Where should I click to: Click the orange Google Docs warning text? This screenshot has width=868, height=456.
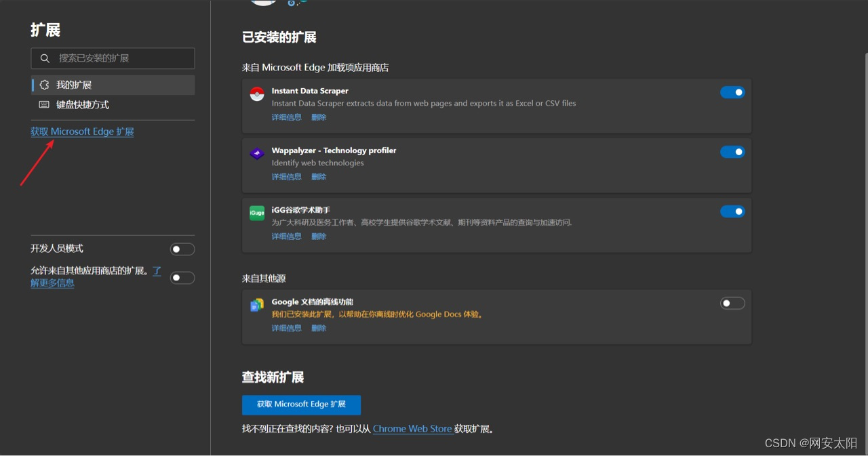click(x=377, y=314)
